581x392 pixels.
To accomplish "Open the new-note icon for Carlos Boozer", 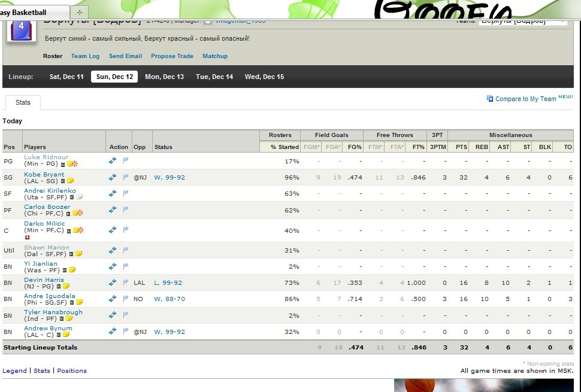I will (78, 213).
